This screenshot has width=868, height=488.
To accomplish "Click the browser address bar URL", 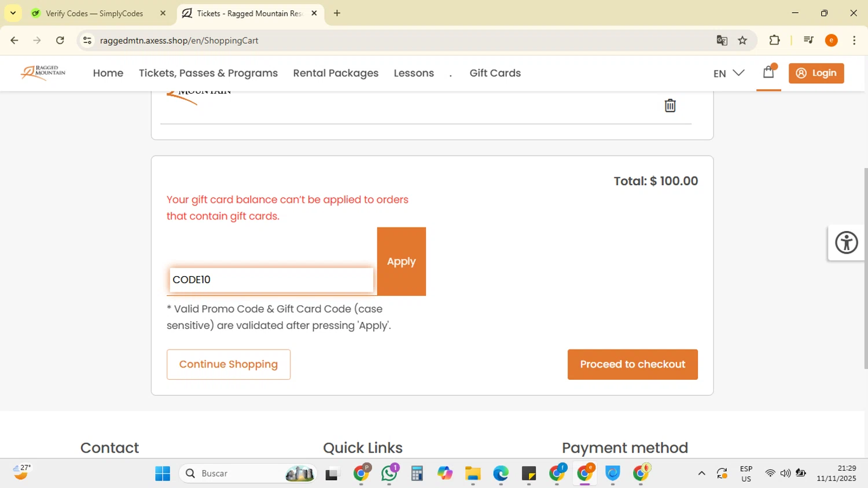I will [x=179, y=41].
